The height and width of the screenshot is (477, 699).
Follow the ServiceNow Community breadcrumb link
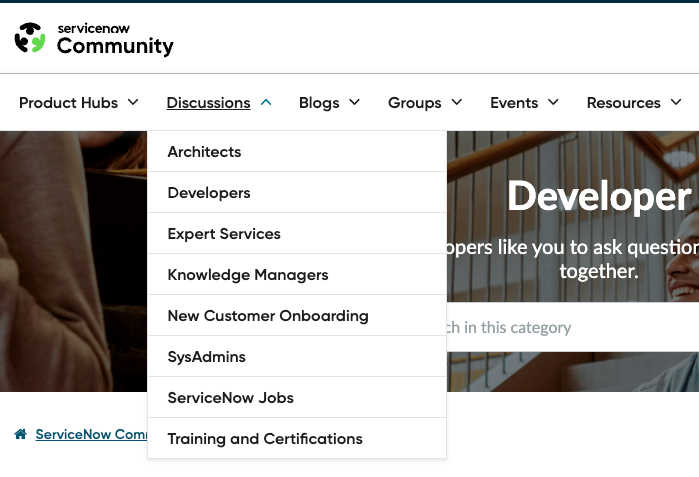91,434
